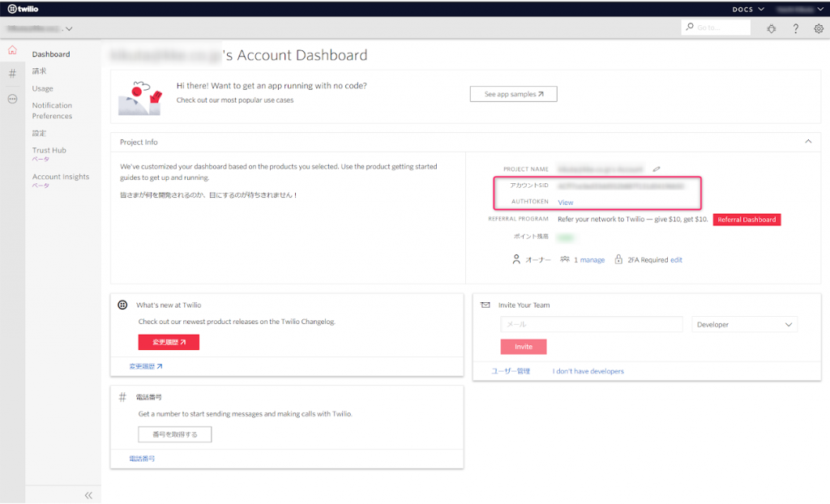Screen dimensions: 830x504
Task: Open the user account dropdown at top right
Action: pos(794,9)
